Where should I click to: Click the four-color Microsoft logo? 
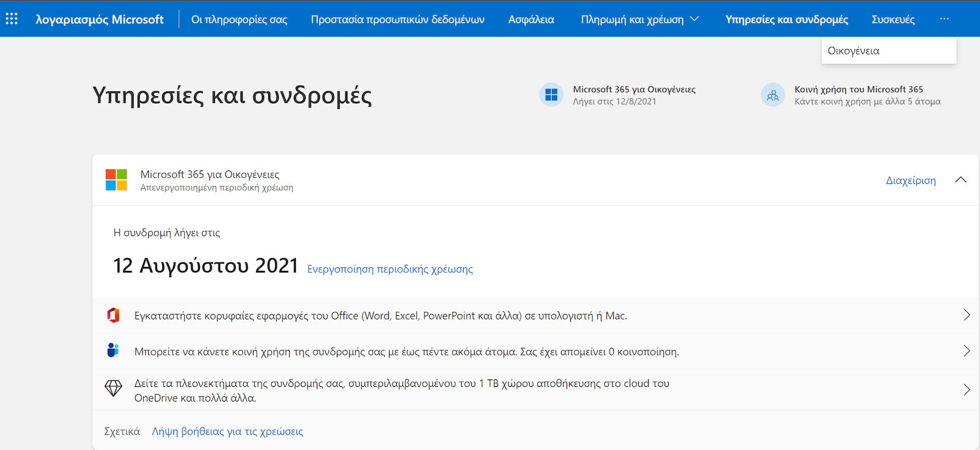[x=116, y=180]
